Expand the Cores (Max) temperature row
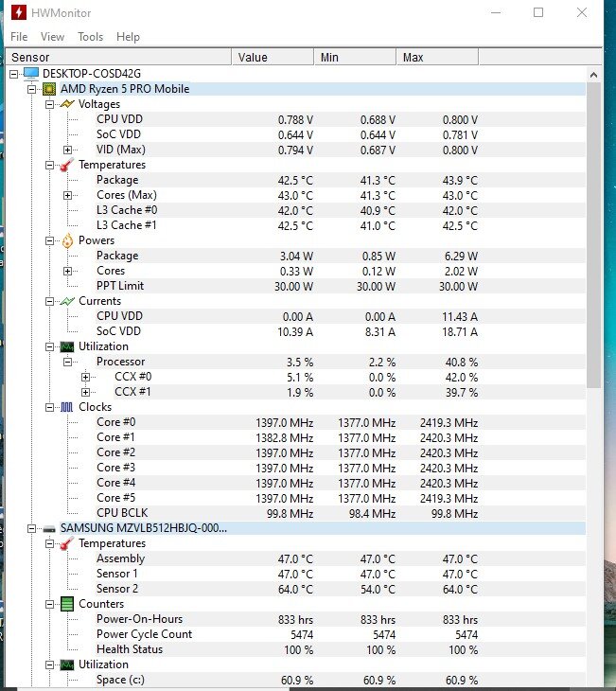 (67, 195)
